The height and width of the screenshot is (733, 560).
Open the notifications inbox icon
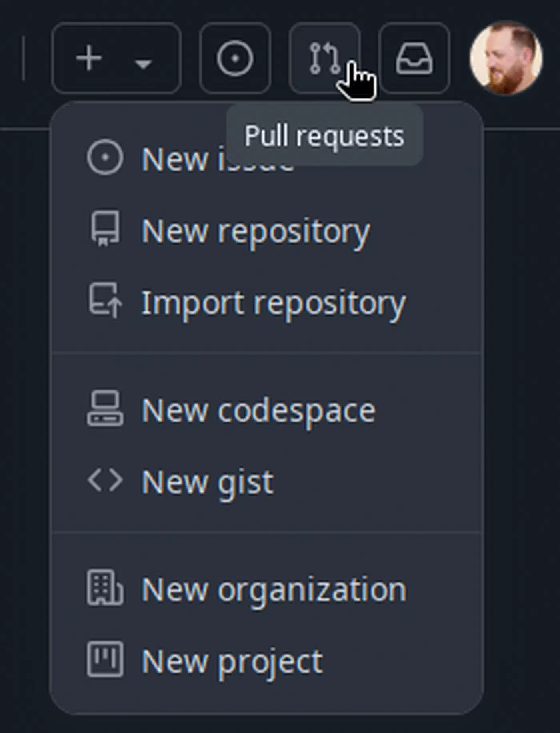(x=414, y=58)
